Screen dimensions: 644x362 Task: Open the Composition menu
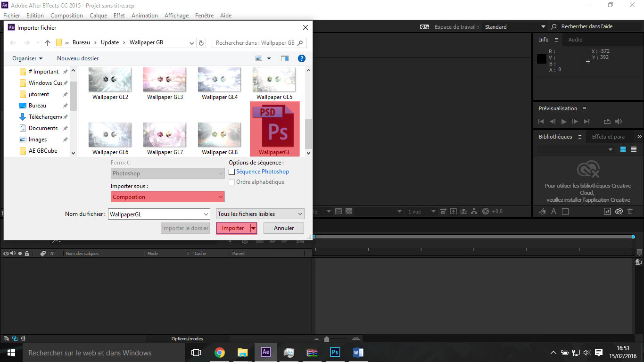[66, 16]
